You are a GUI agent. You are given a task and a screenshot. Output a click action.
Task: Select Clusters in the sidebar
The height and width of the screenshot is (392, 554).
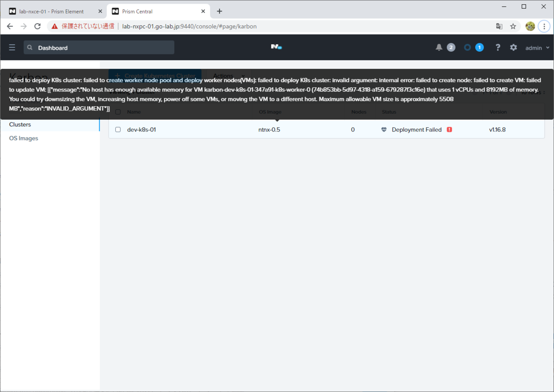20,125
